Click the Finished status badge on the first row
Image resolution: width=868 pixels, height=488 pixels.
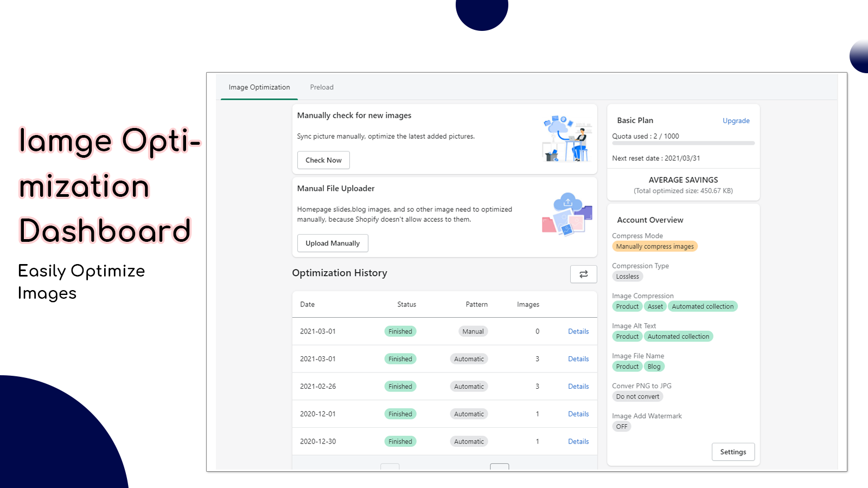tap(400, 331)
